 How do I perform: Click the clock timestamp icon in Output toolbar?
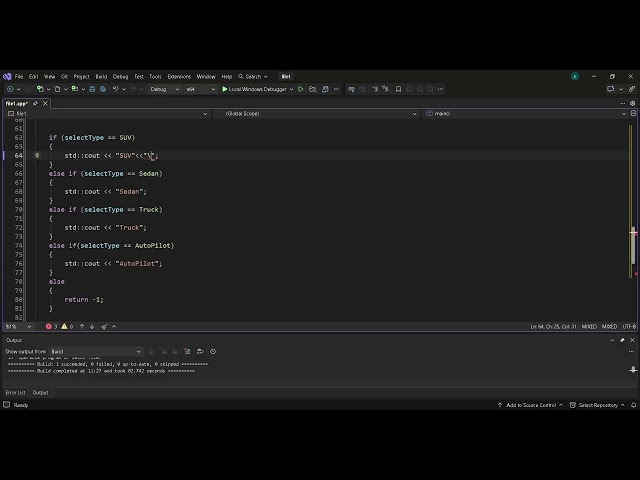tap(213, 351)
